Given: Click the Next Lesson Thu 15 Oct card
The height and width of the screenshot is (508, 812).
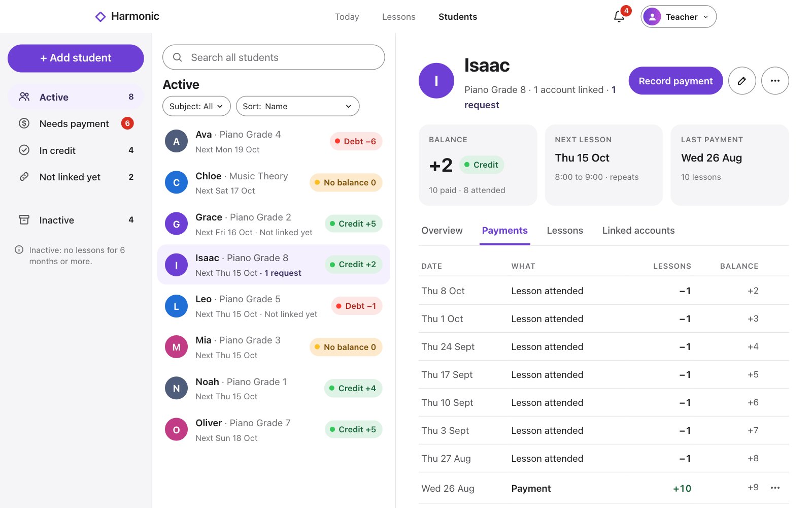Looking at the screenshot, I should pos(604,165).
